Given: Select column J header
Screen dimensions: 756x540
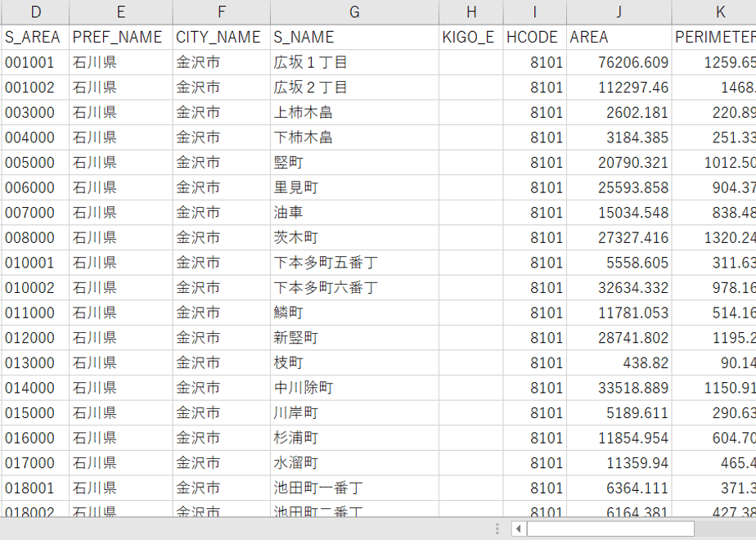Looking at the screenshot, I should pos(619,12).
